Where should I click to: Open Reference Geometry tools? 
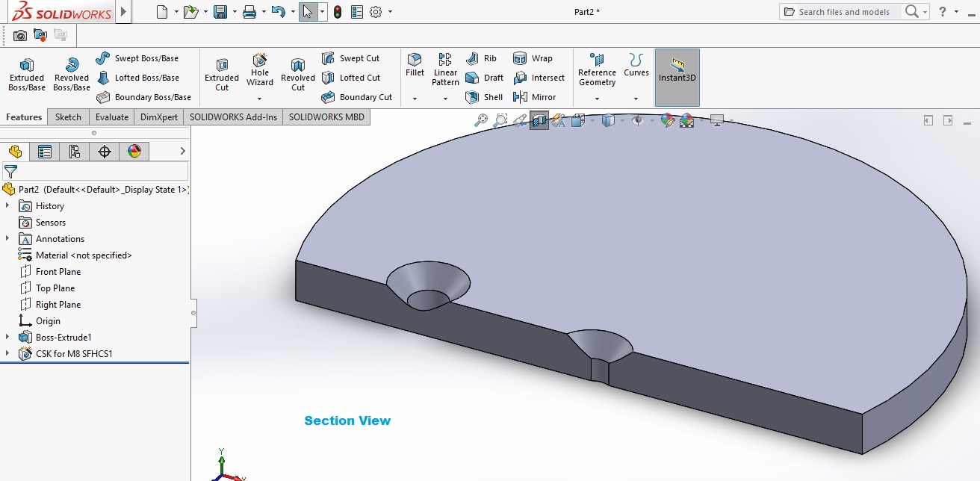[x=597, y=69]
